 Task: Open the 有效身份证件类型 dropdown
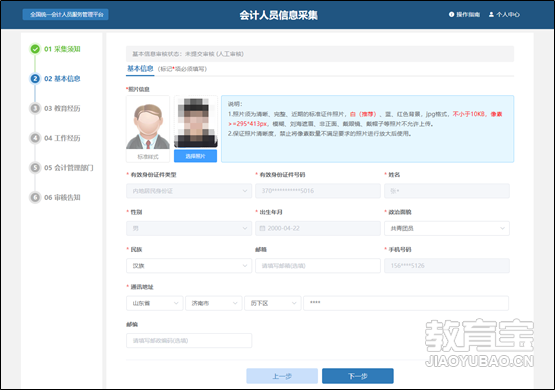[x=189, y=191]
